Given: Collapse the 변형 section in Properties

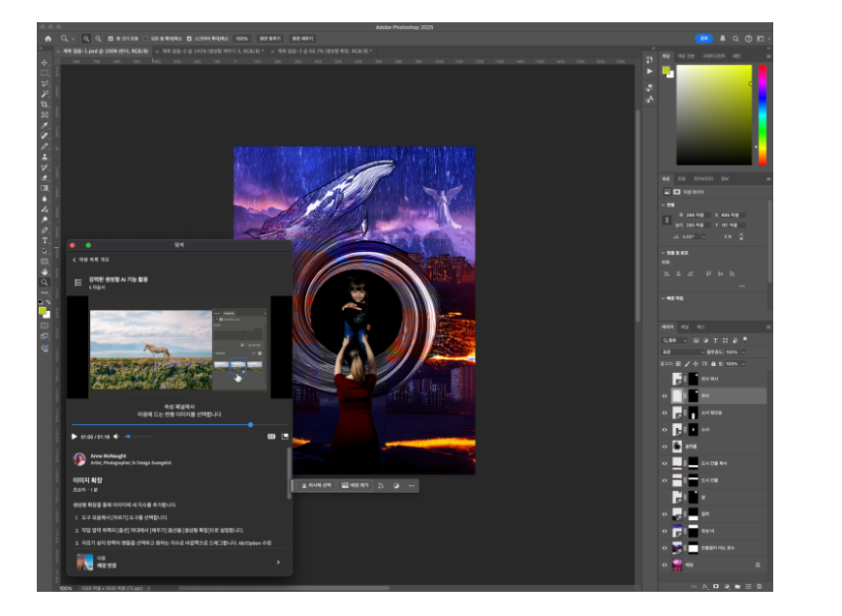Looking at the screenshot, I should 663,205.
